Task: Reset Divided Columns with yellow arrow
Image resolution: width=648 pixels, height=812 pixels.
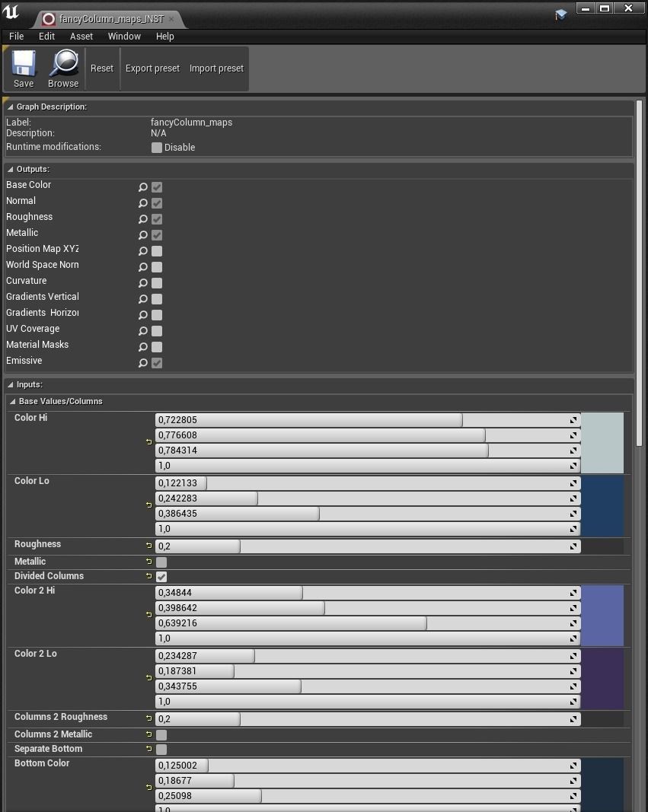Action: (x=149, y=576)
